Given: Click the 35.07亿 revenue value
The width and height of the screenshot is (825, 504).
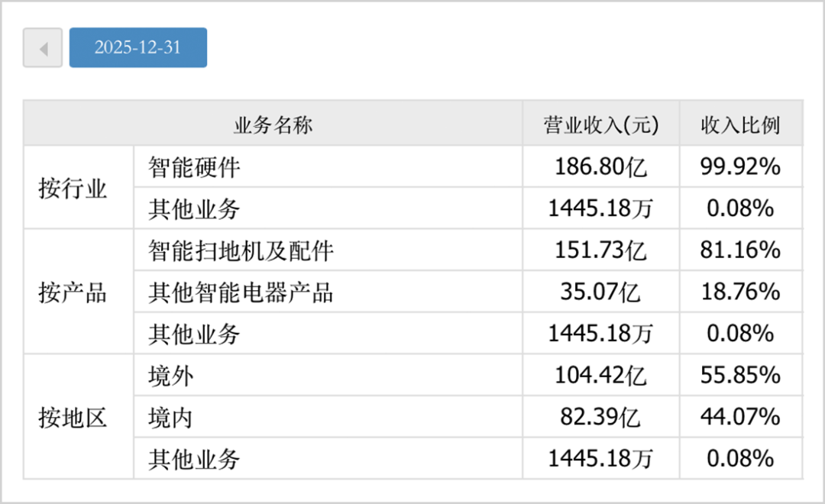Looking at the screenshot, I should 600,292.
